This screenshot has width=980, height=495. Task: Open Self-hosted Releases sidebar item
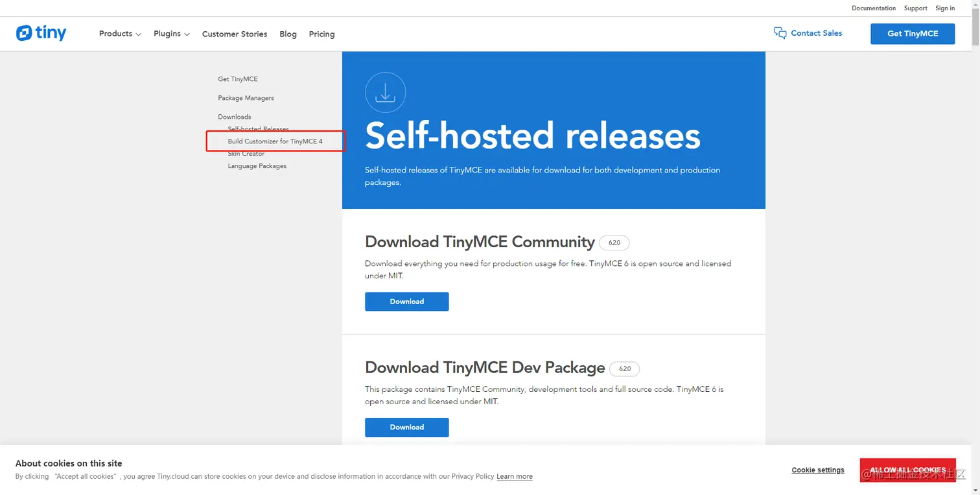pyautogui.click(x=259, y=128)
